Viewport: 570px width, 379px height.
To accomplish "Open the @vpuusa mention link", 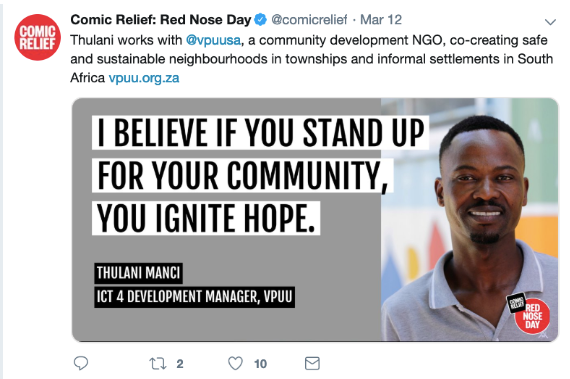I will [x=213, y=40].
